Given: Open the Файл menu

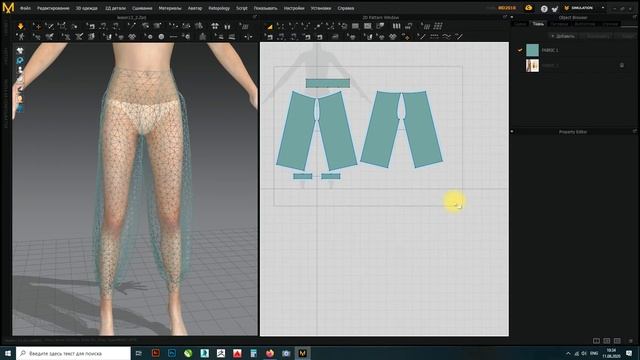Looking at the screenshot, I should pyautogui.click(x=25, y=8).
